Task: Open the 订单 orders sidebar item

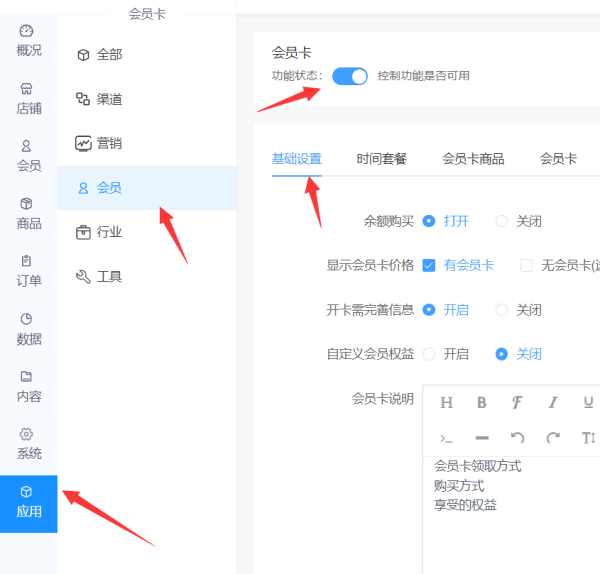Action: pos(29,271)
